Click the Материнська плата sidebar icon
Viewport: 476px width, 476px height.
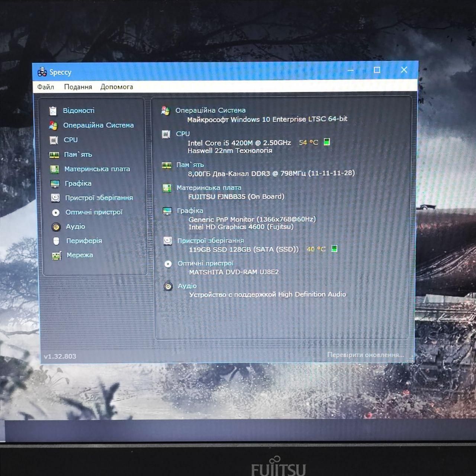click(x=55, y=169)
